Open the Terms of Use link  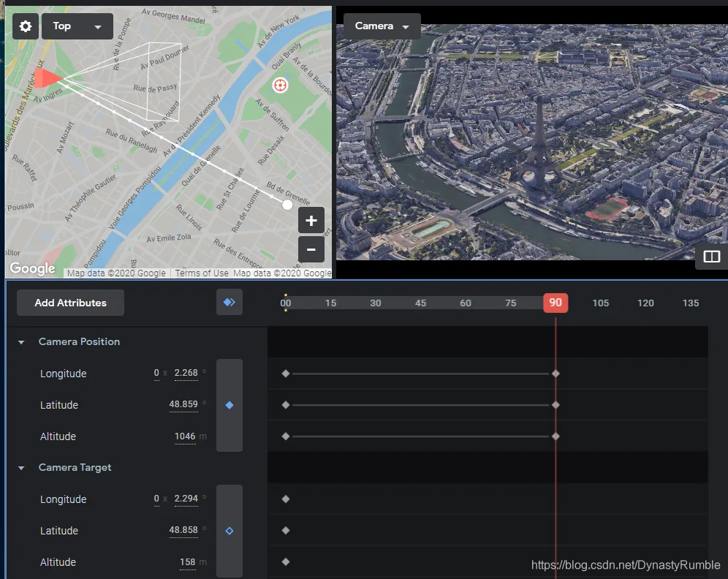pyautogui.click(x=202, y=273)
